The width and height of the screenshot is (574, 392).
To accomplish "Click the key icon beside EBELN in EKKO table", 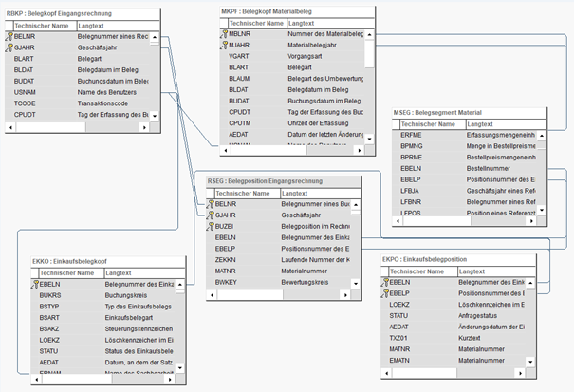I will pos(36,284).
